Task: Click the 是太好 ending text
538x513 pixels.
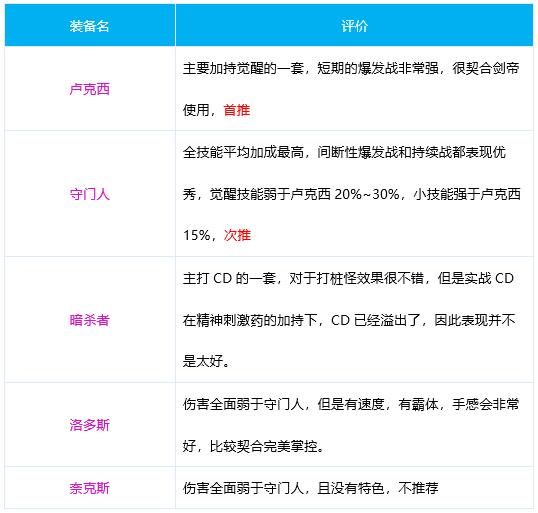Action: [x=206, y=361]
